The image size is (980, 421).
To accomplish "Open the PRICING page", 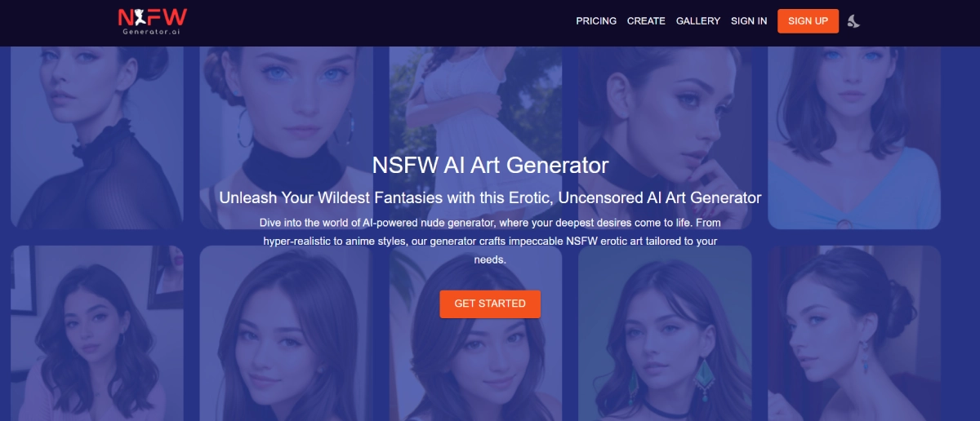I will click(596, 21).
